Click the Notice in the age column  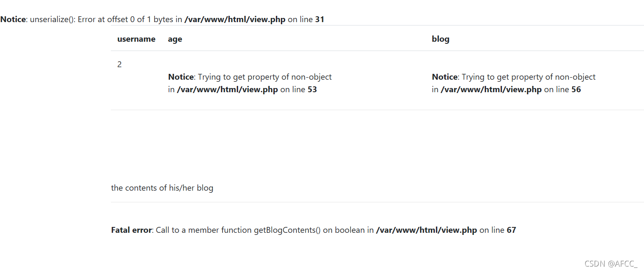click(x=181, y=77)
